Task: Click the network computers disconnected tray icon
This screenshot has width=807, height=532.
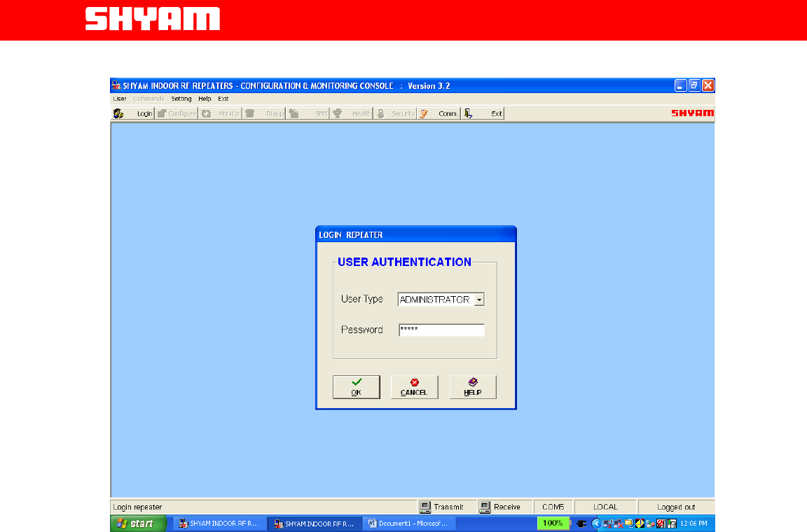Action: pos(619,524)
